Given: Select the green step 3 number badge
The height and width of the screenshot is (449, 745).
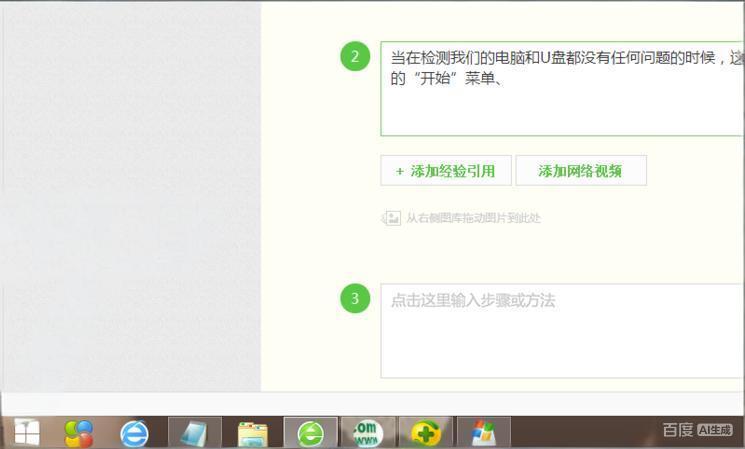Looking at the screenshot, I should pyautogui.click(x=355, y=298).
